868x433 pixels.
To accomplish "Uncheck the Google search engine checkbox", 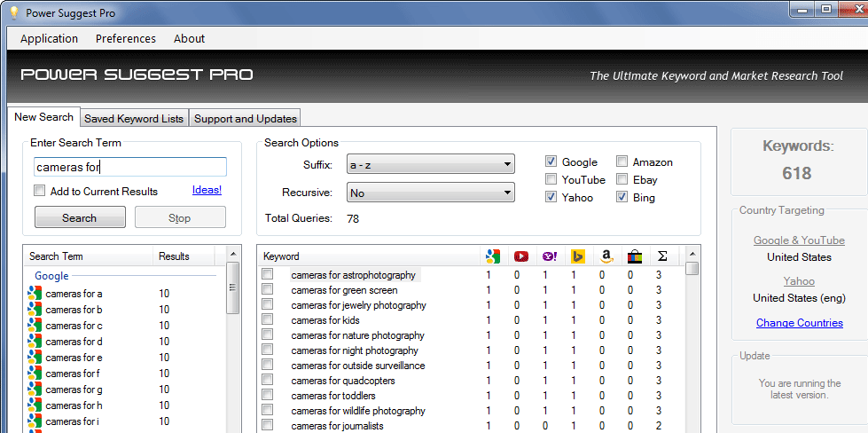I will [x=551, y=161].
